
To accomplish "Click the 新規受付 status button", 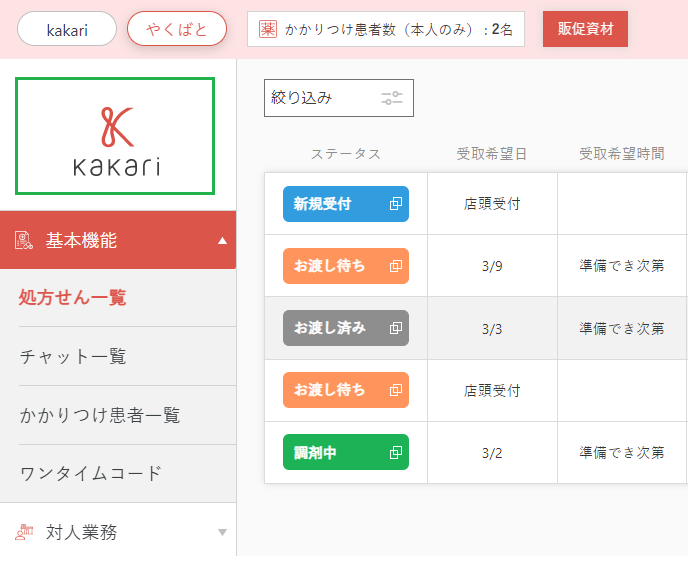I will (x=346, y=204).
